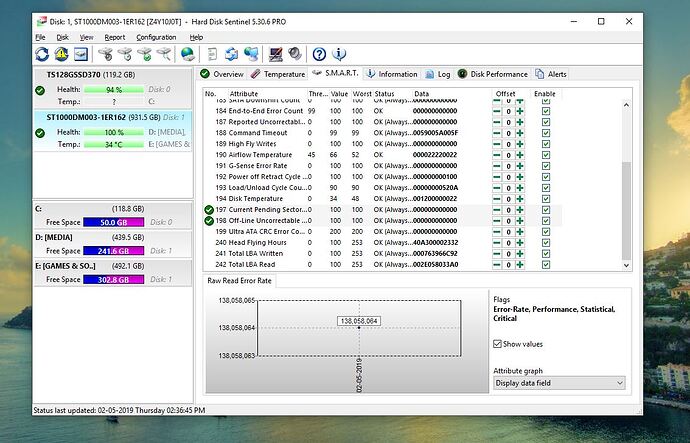Decrease offset for Command Timeout attribute

point(497,132)
